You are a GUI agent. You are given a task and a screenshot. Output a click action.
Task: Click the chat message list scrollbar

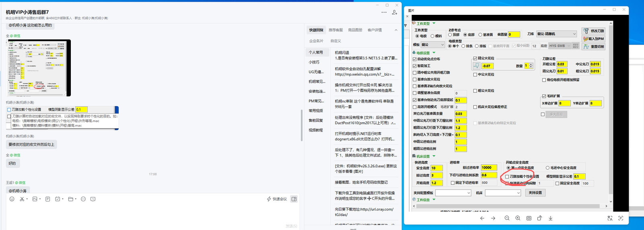point(301,125)
